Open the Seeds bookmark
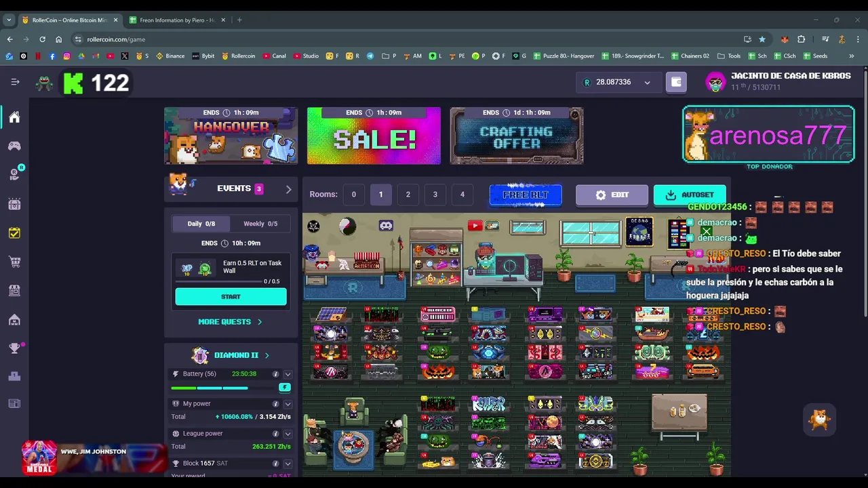This screenshot has height=488, width=868. [815, 56]
